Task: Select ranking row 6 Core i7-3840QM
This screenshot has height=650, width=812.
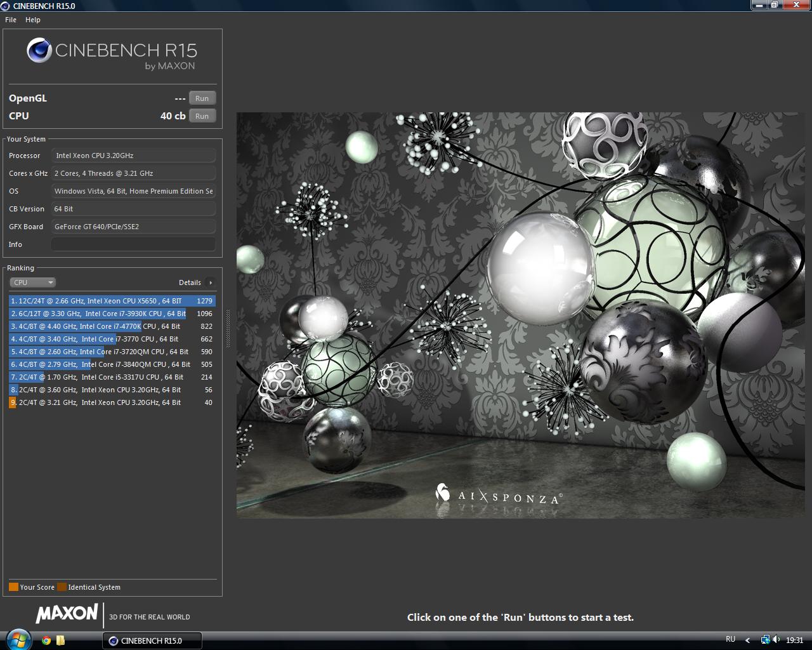Action: 112,364
